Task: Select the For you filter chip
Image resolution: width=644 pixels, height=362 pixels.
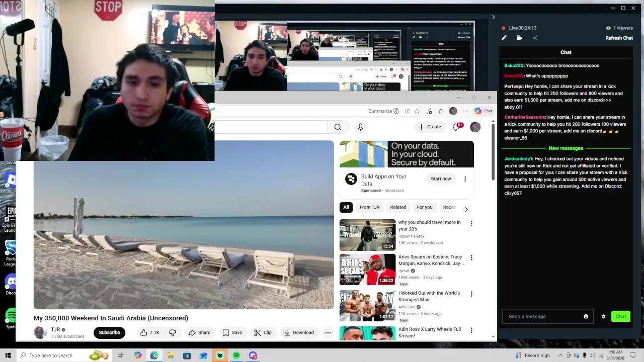Action: [x=425, y=207]
